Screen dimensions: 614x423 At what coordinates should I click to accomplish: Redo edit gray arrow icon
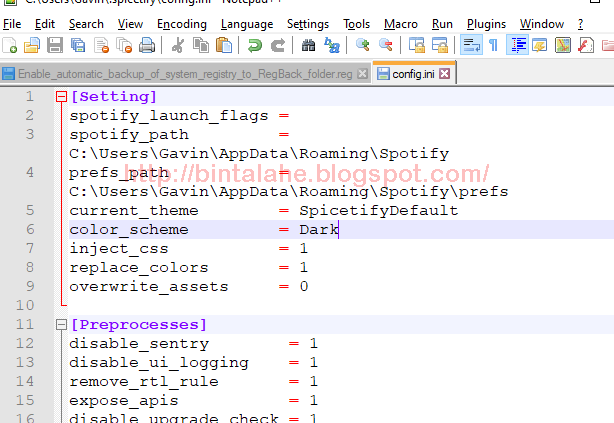click(278, 45)
